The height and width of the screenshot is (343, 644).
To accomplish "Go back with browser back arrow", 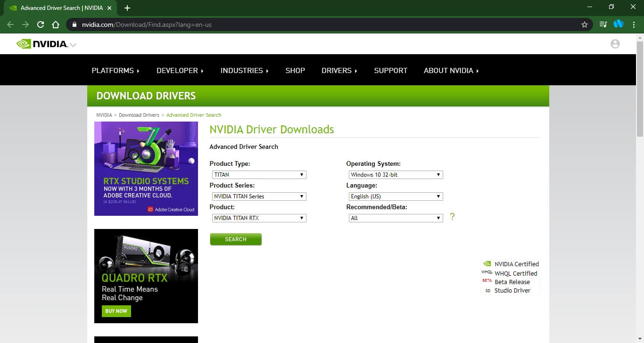I will 10,24.
